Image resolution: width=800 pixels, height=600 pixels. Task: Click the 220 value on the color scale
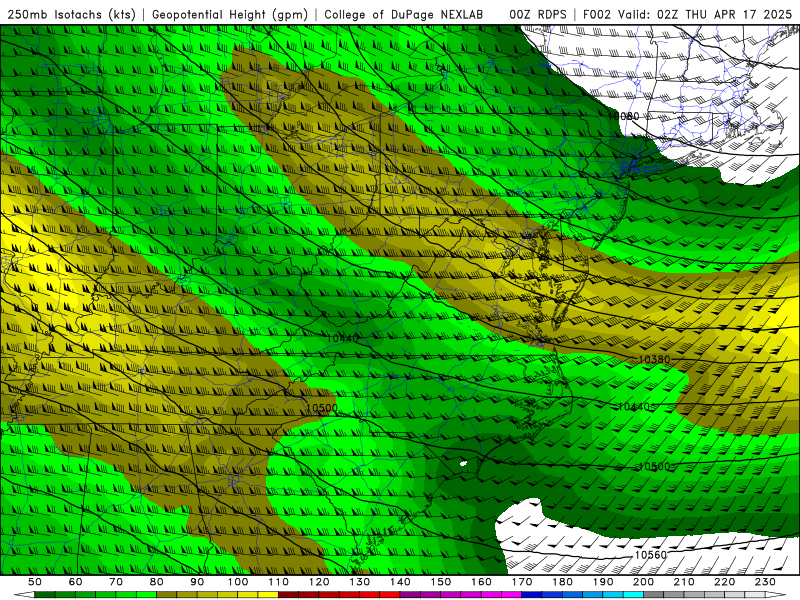[x=724, y=582]
